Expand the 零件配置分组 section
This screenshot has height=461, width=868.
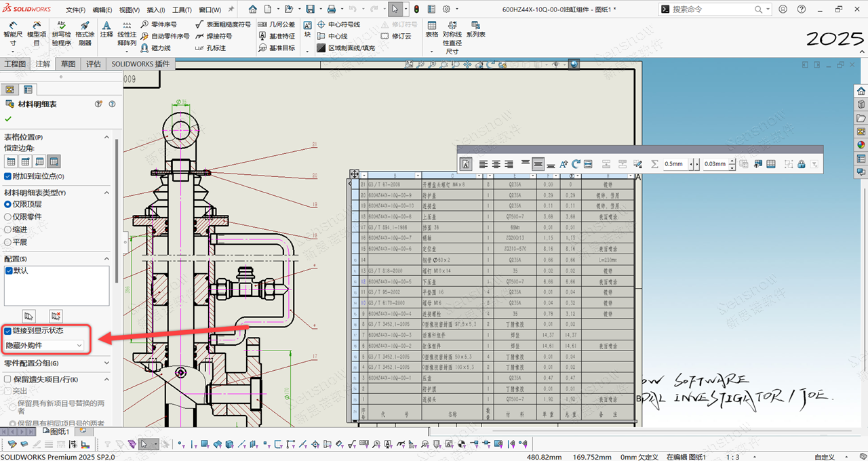tap(106, 364)
